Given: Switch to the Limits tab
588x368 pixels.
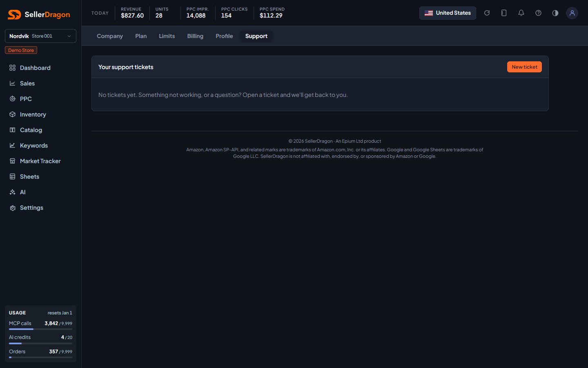Looking at the screenshot, I should click(167, 36).
